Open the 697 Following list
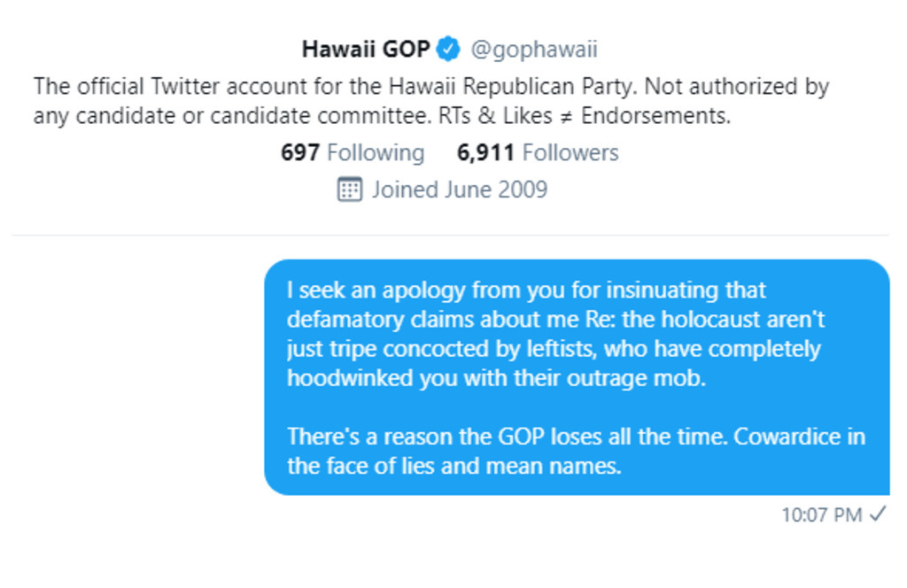Viewport: 907px width, 588px height. 352,152
